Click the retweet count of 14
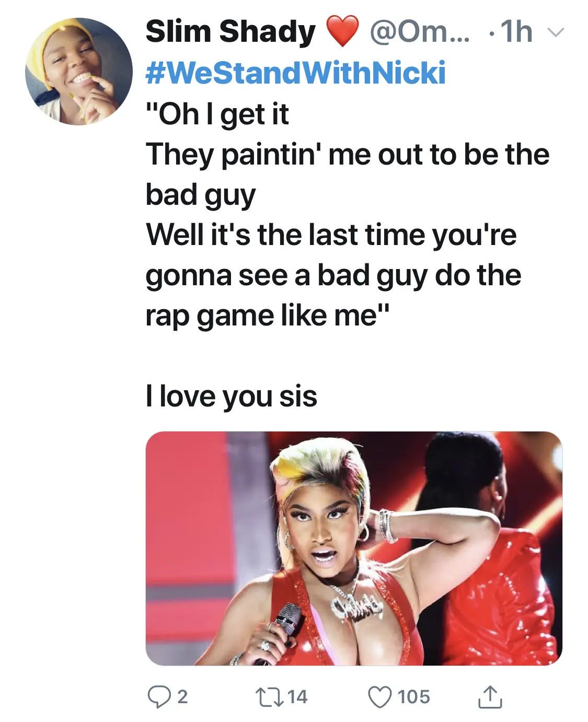588x722 pixels. pos(297,696)
